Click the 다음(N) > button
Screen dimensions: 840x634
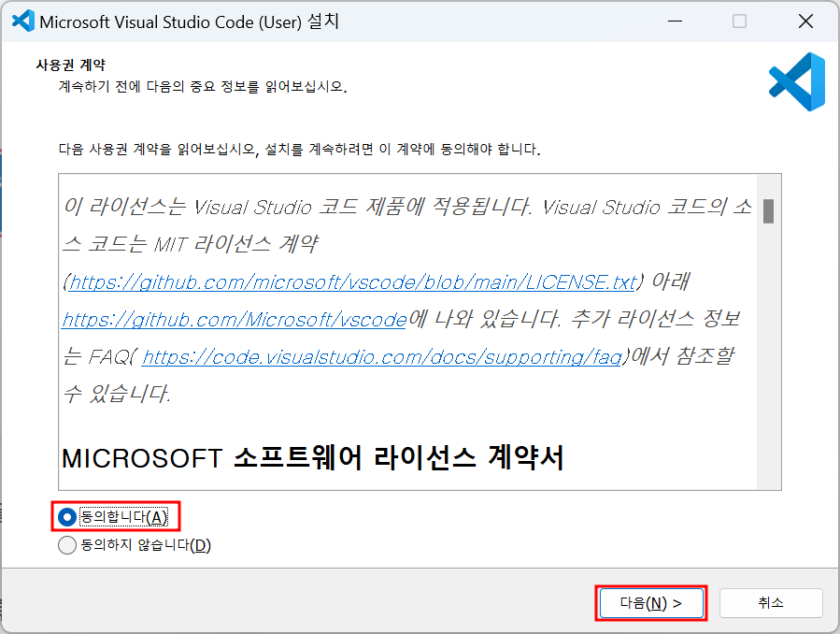pyautogui.click(x=651, y=603)
